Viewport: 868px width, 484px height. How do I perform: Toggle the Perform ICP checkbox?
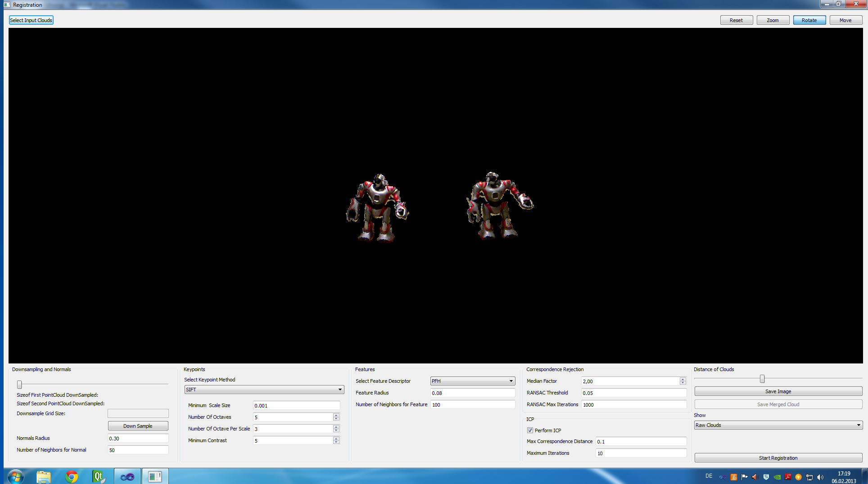point(530,430)
